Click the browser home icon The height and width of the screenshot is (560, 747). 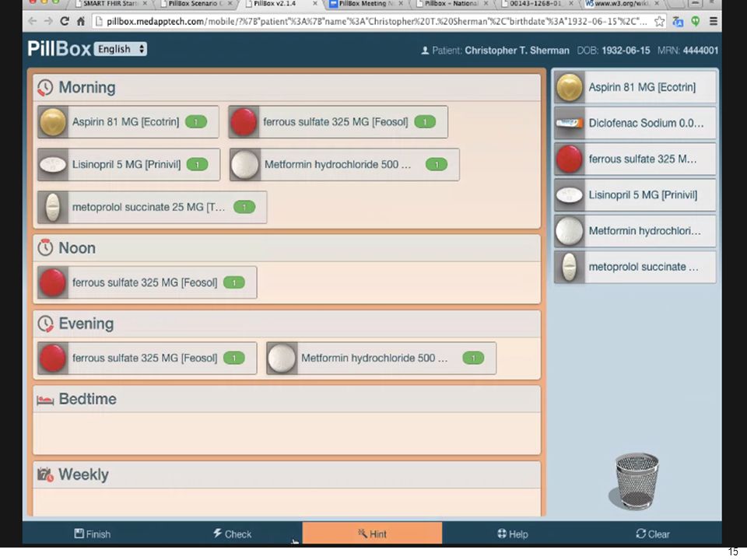point(80,22)
